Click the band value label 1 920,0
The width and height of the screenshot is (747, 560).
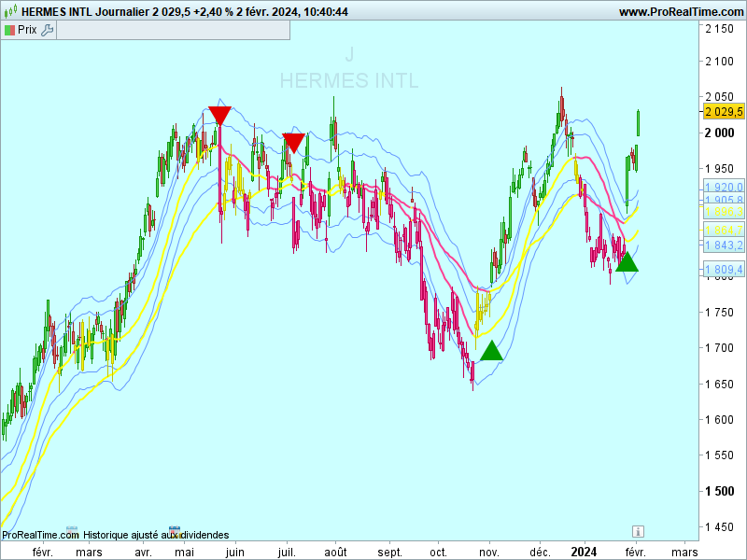pos(725,187)
